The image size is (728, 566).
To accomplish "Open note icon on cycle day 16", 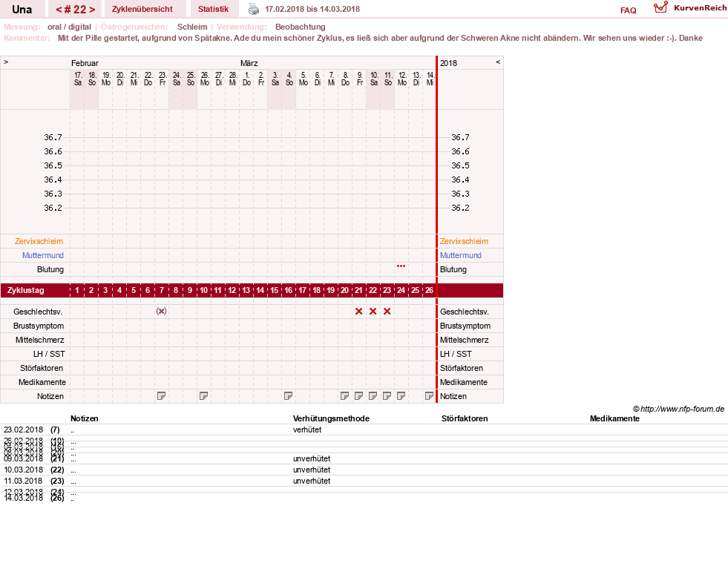I will [x=288, y=395].
